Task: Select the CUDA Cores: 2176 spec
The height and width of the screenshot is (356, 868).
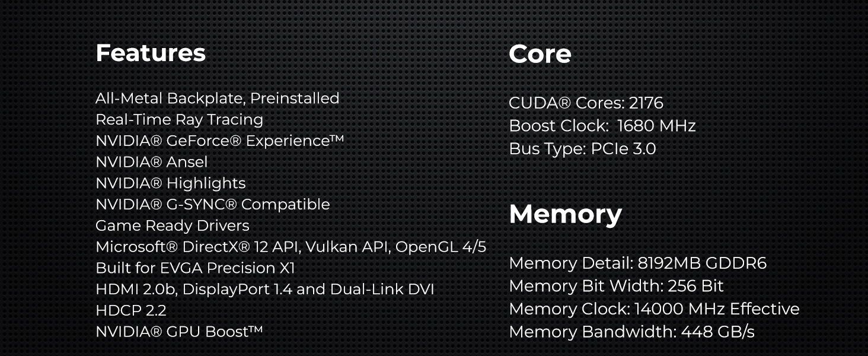Action: 586,103
